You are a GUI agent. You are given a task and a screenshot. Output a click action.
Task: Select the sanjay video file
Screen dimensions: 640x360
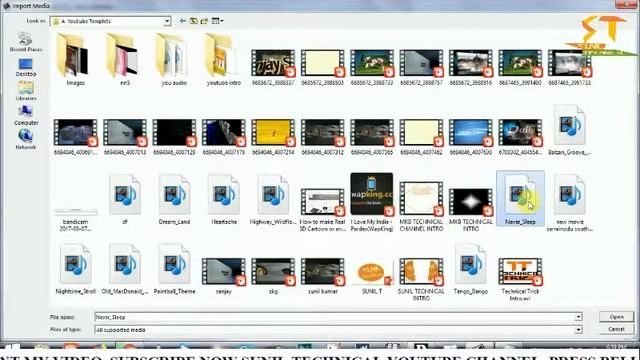pos(224,276)
